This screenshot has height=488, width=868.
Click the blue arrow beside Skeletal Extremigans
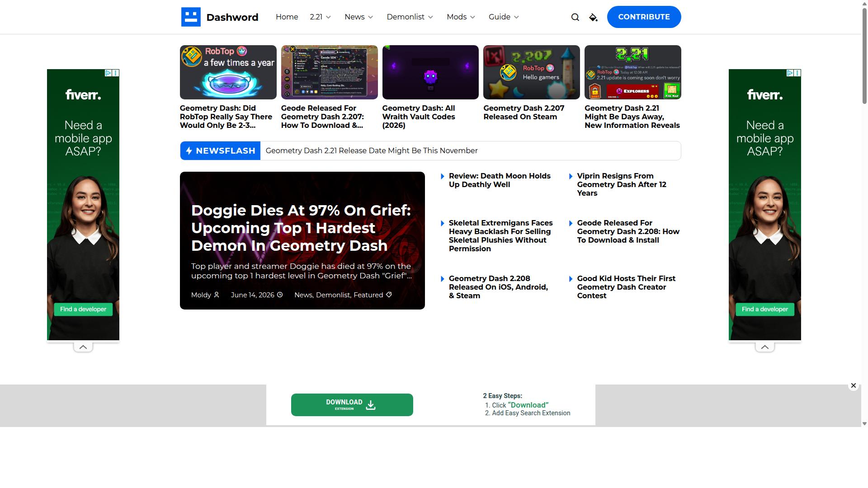point(443,223)
